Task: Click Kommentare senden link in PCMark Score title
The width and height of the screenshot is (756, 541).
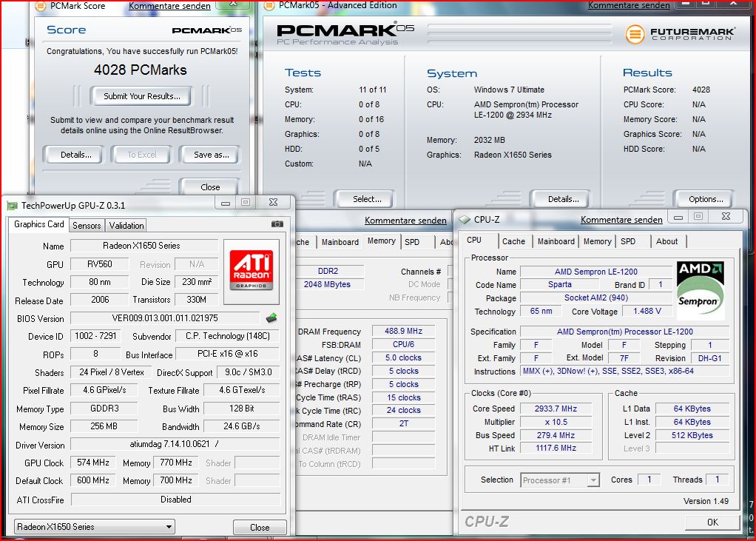Action: coord(169,6)
